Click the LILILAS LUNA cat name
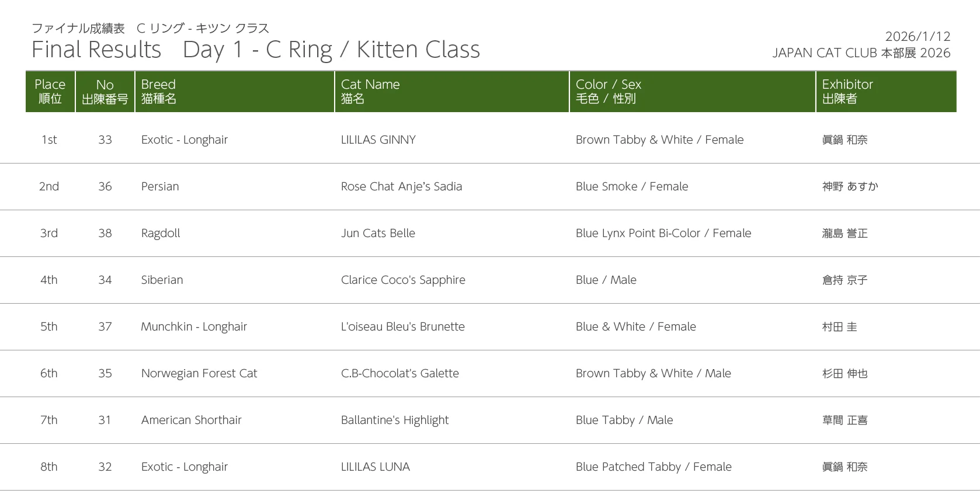 pos(376,467)
